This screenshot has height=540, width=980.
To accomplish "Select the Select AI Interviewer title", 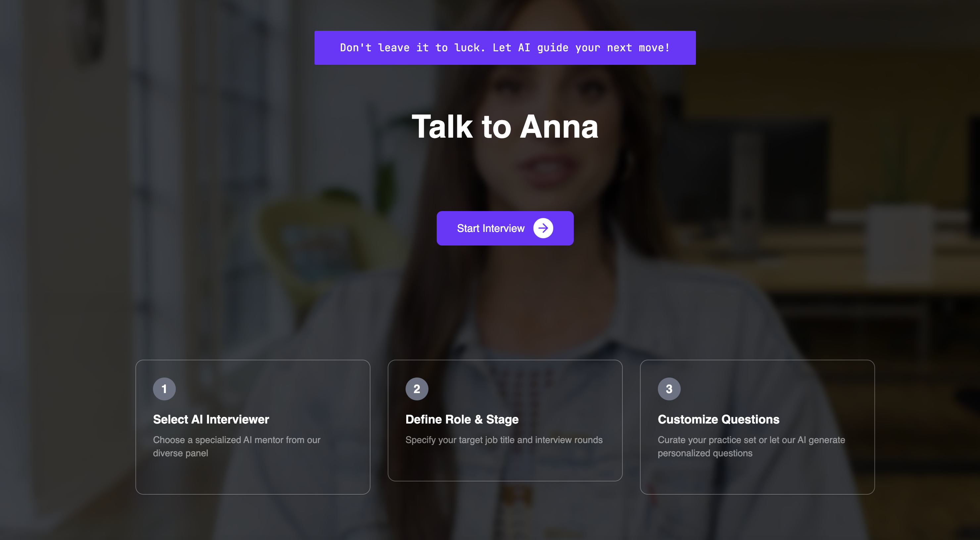I will point(211,419).
